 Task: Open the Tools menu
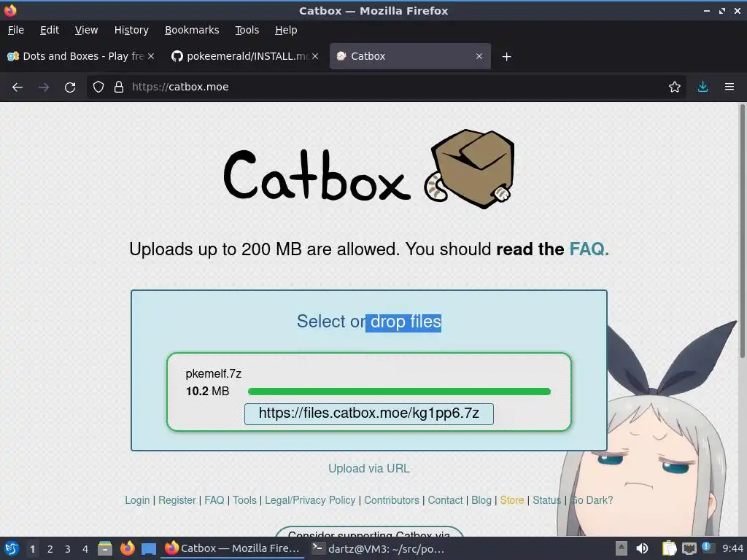(x=247, y=30)
